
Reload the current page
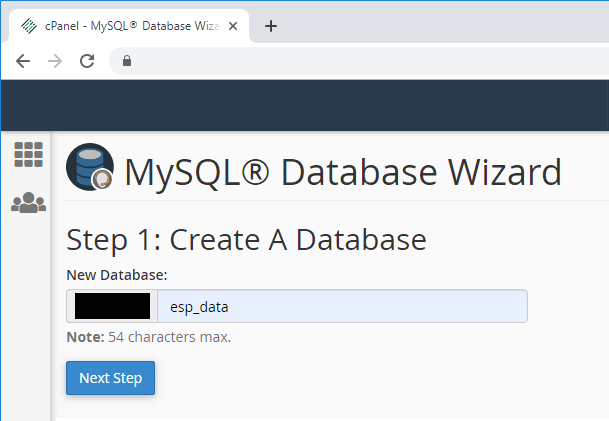pos(87,61)
